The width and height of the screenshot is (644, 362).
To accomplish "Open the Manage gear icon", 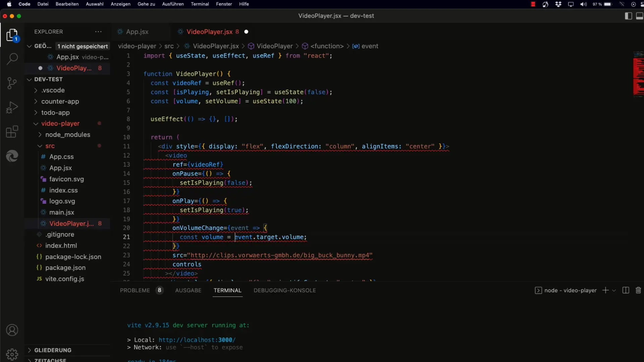I will 12,354.
